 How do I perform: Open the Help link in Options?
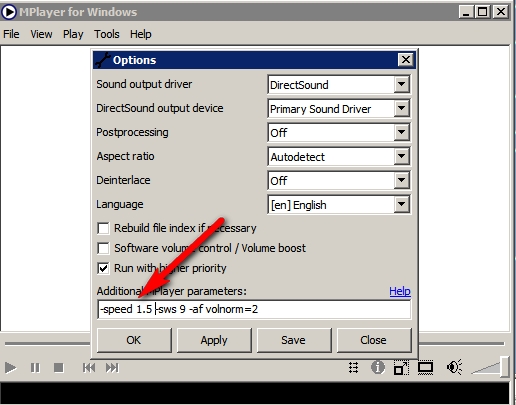coord(400,291)
